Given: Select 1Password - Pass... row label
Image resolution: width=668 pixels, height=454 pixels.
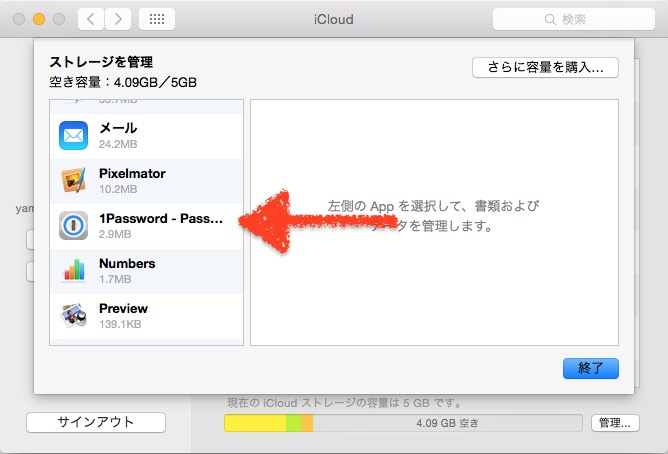Looking at the screenshot, I should 161,218.
